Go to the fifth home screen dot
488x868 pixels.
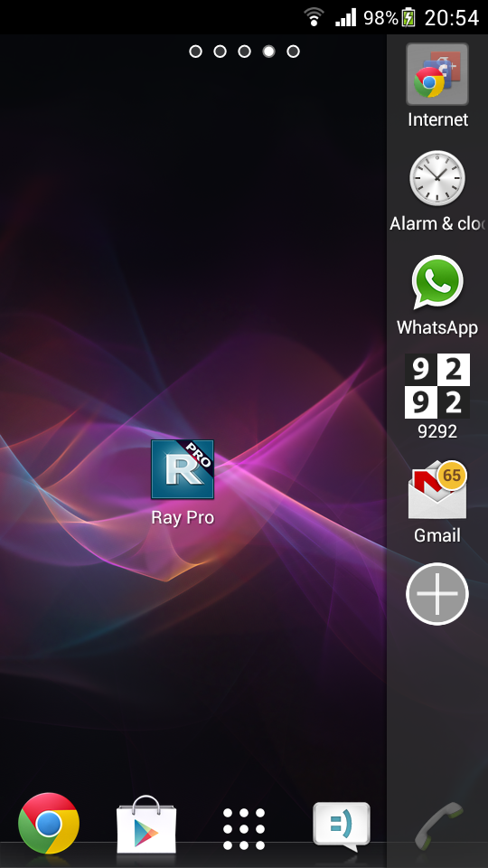coord(293,52)
